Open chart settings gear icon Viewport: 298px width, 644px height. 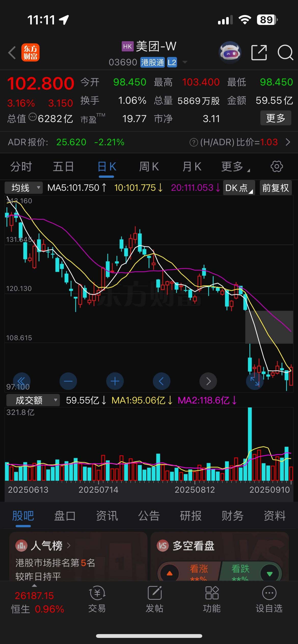coord(277,167)
